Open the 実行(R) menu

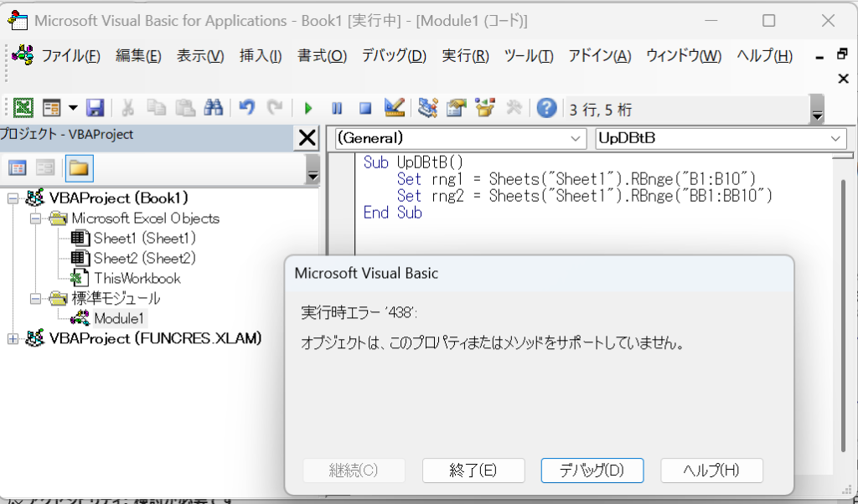466,56
